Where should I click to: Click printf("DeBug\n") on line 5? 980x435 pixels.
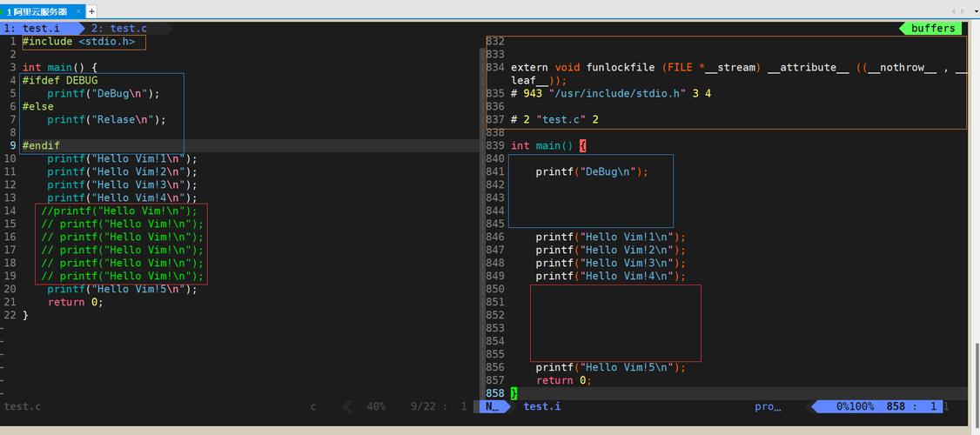coord(104,94)
